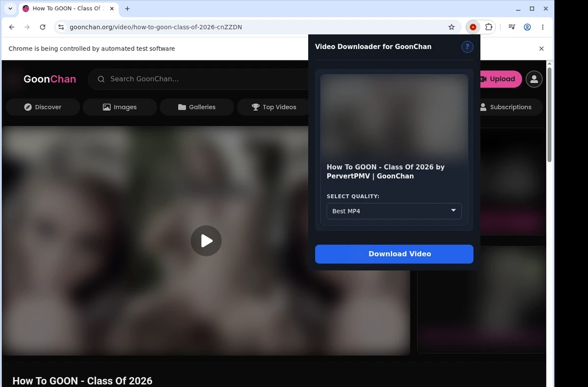Go to the Galleries section
Viewport: 588px width, 387px height.
click(196, 107)
